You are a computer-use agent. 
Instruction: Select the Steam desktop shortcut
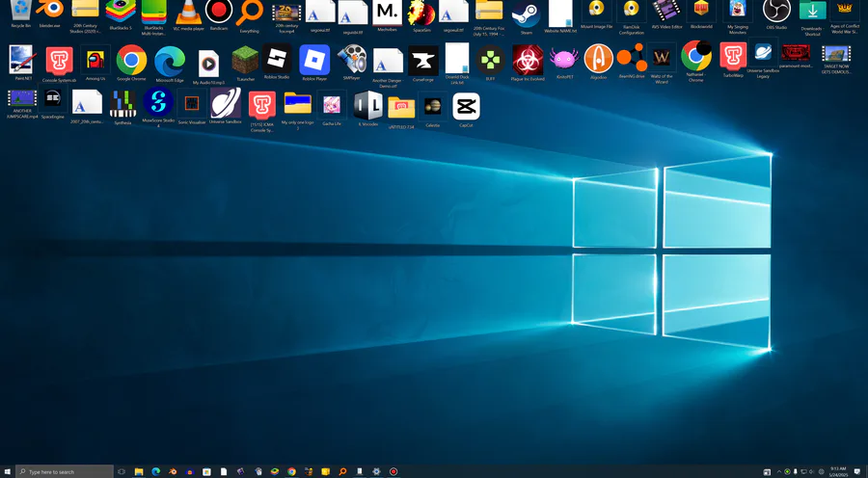(526, 15)
